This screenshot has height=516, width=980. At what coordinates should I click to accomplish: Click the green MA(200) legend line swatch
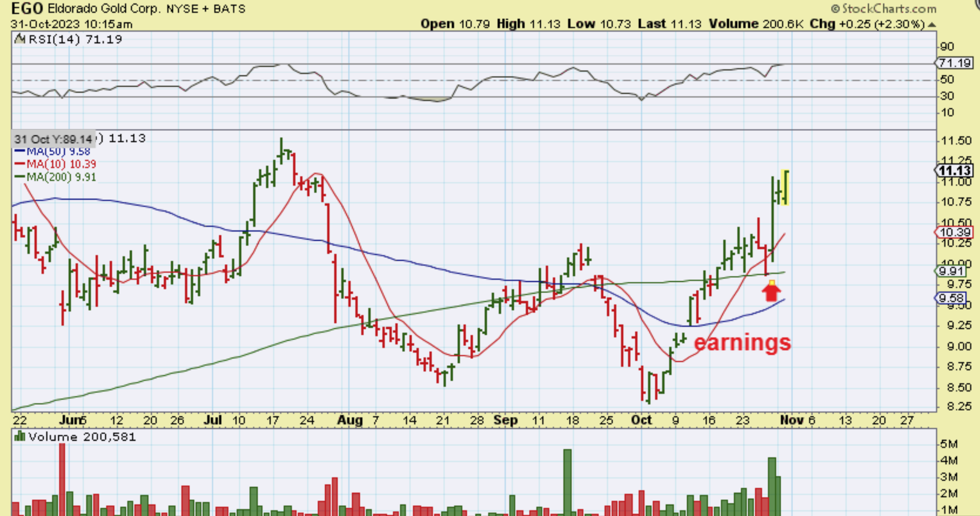(x=20, y=177)
